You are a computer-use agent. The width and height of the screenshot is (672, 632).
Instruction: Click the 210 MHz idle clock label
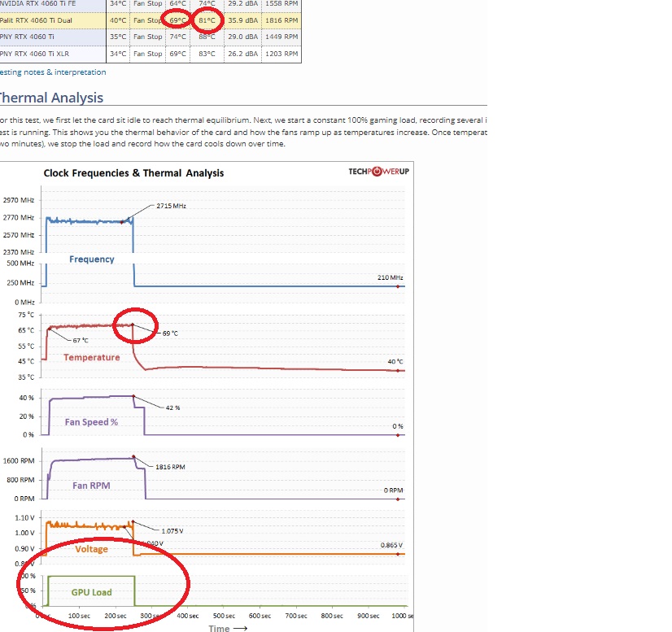point(390,277)
